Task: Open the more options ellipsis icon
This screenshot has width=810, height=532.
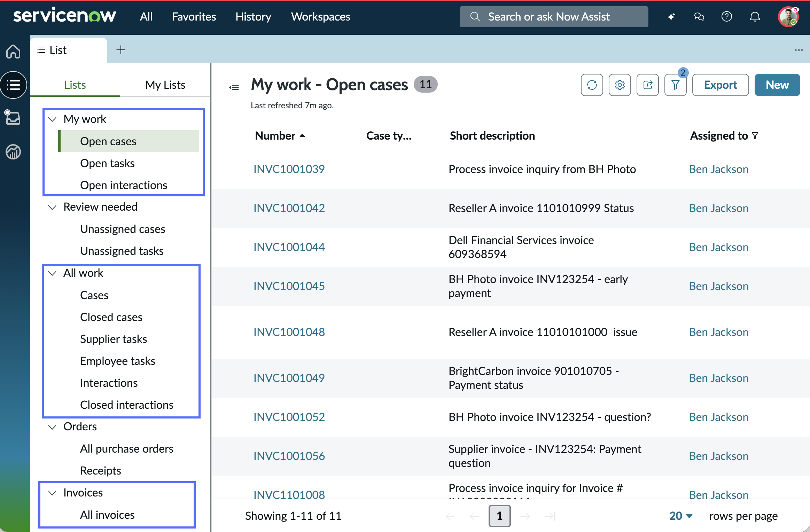Action: pos(799,50)
